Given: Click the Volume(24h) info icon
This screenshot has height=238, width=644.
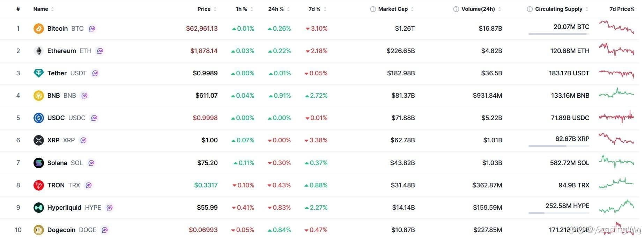Looking at the screenshot, I should pos(456,9).
